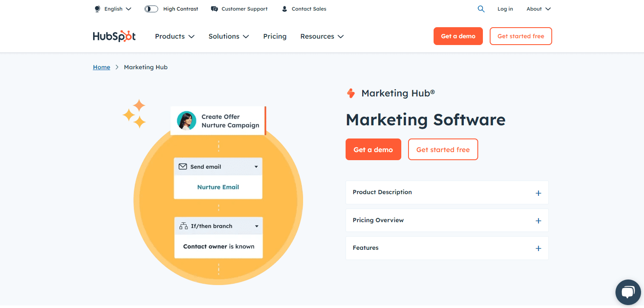Click the header Get a demo button
Screen dimensions: 644x308
click(x=458, y=36)
